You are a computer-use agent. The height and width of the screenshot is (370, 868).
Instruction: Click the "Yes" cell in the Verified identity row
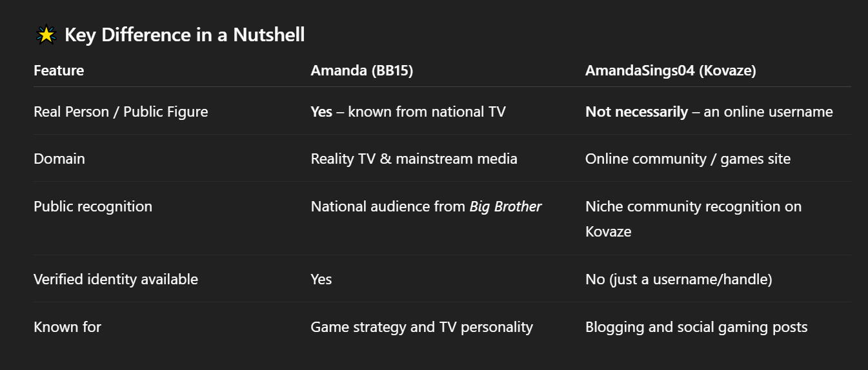point(321,279)
